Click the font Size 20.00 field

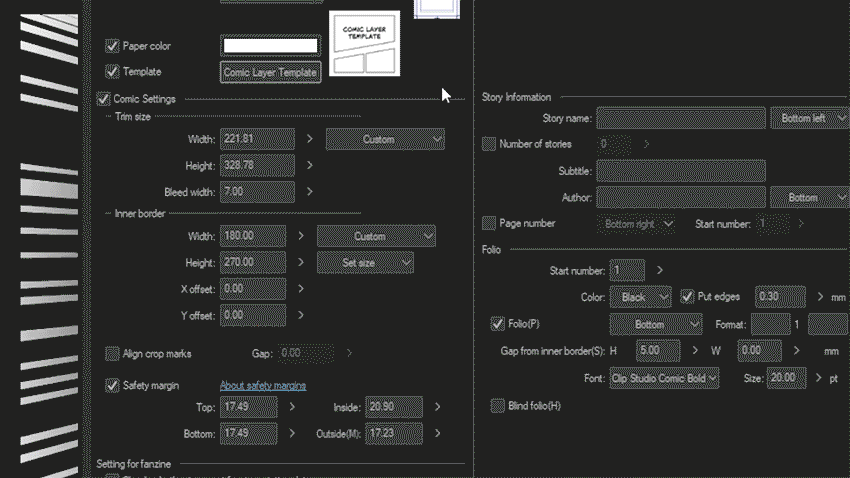[x=787, y=378]
